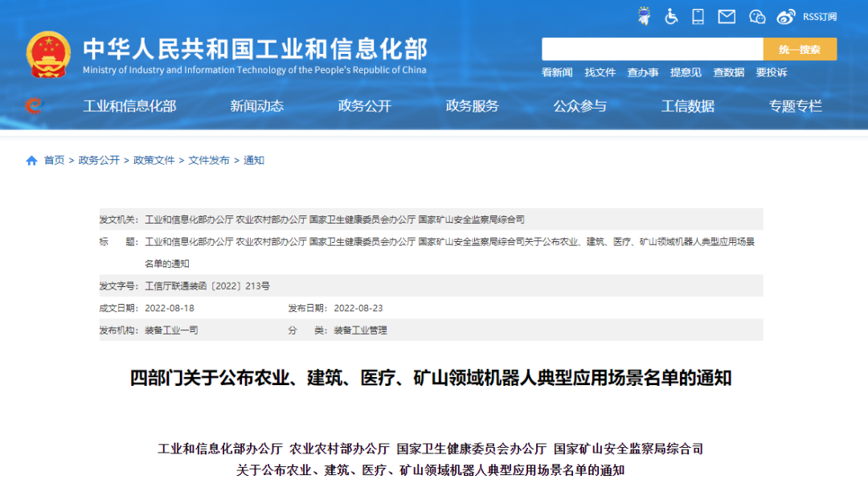Image resolution: width=868 pixels, height=484 pixels.
Task: Click the 标题 row document title text
Action: click(449, 252)
